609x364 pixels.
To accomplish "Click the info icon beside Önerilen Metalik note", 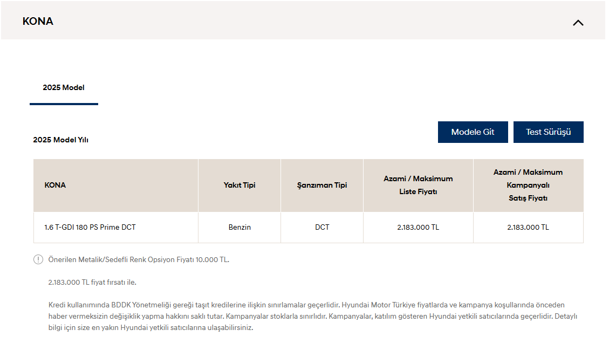I will pos(38,259).
